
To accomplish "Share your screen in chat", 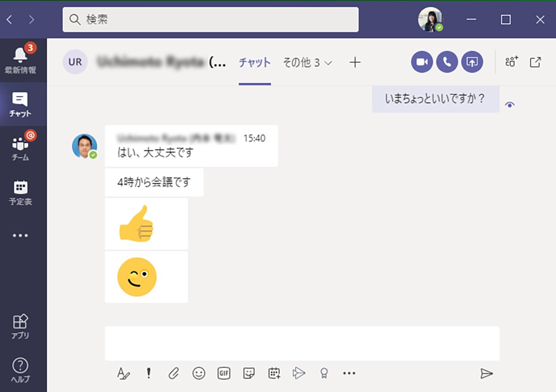I will (472, 62).
